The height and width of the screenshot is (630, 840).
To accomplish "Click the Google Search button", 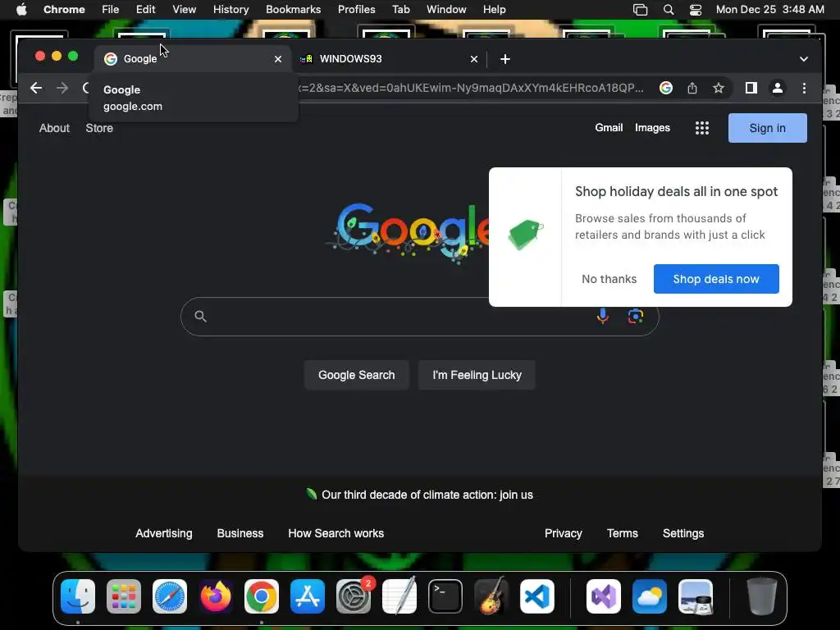I will (x=356, y=375).
